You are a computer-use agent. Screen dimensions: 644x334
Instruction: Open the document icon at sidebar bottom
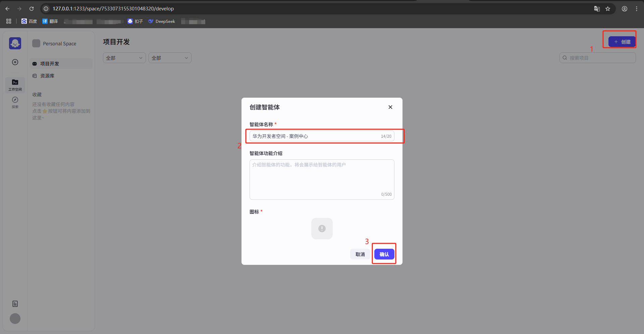(15, 304)
